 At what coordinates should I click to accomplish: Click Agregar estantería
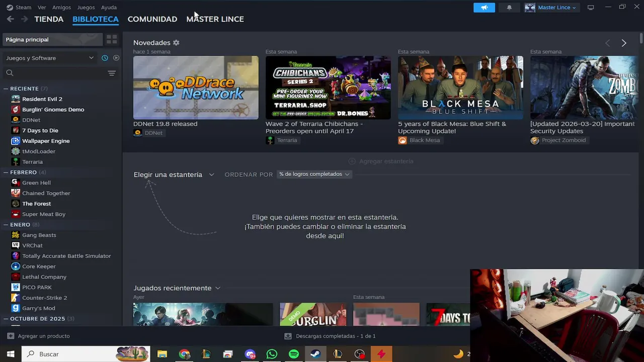(381, 161)
